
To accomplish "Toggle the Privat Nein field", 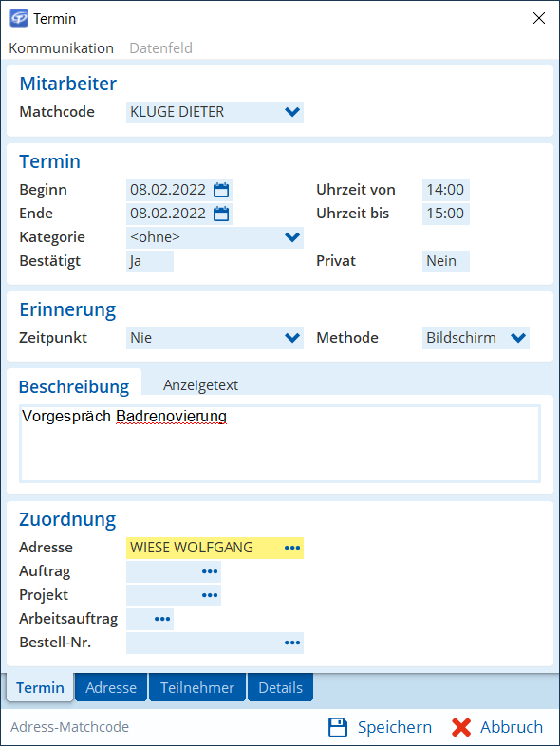I will [x=446, y=261].
